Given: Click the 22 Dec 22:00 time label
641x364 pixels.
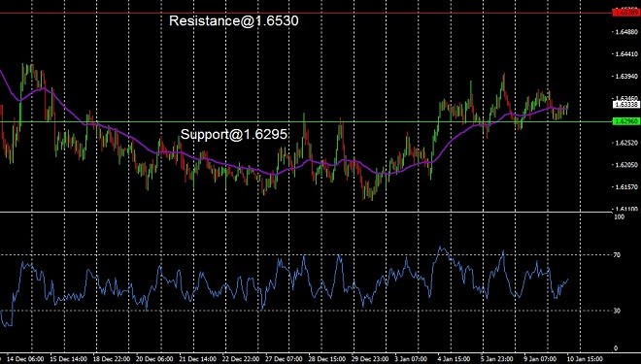Looking at the screenshot, I should (x=241, y=359).
